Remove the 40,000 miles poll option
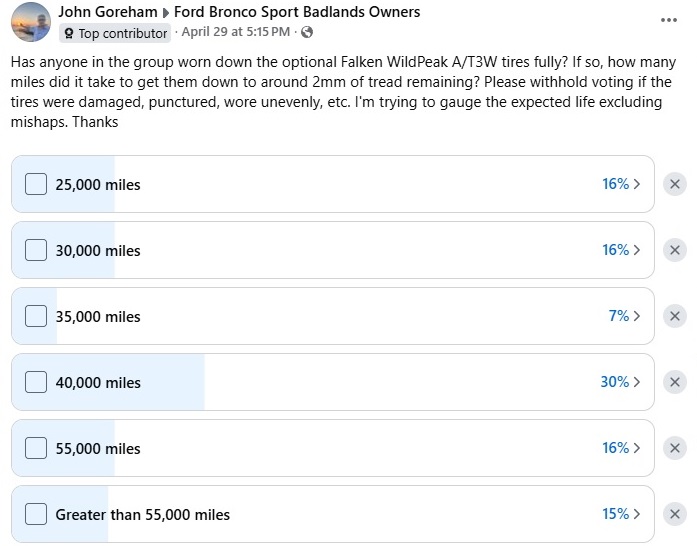The image size is (697, 546). [675, 382]
